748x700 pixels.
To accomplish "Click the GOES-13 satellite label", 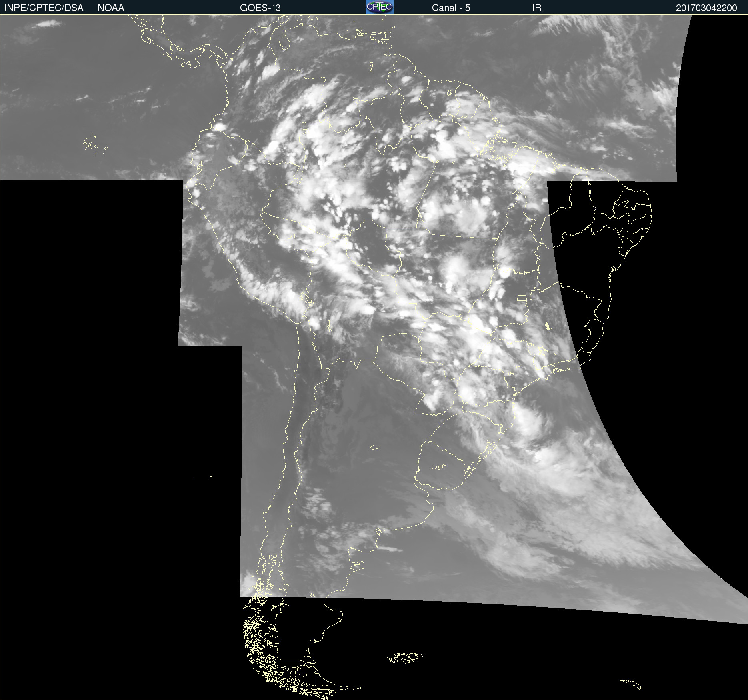I will coord(260,8).
